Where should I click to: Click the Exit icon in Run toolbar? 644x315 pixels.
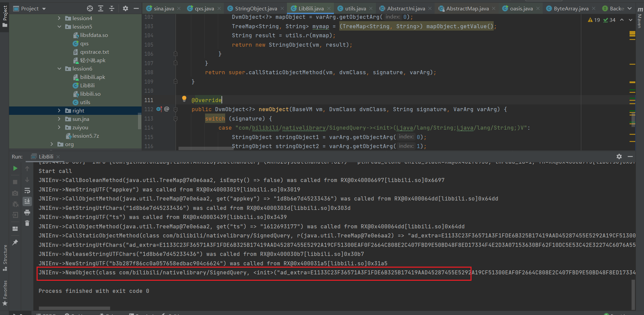coord(15,215)
